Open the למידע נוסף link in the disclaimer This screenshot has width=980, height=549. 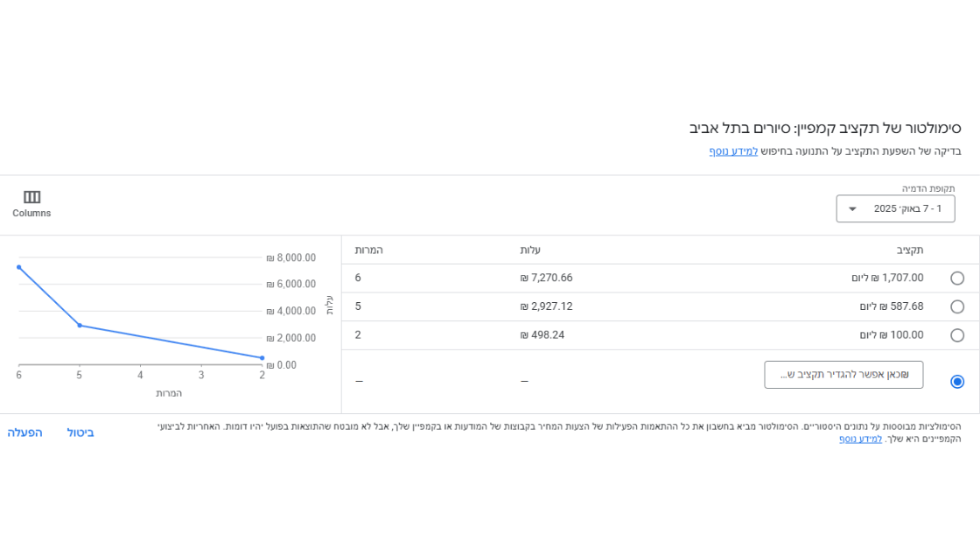860,439
